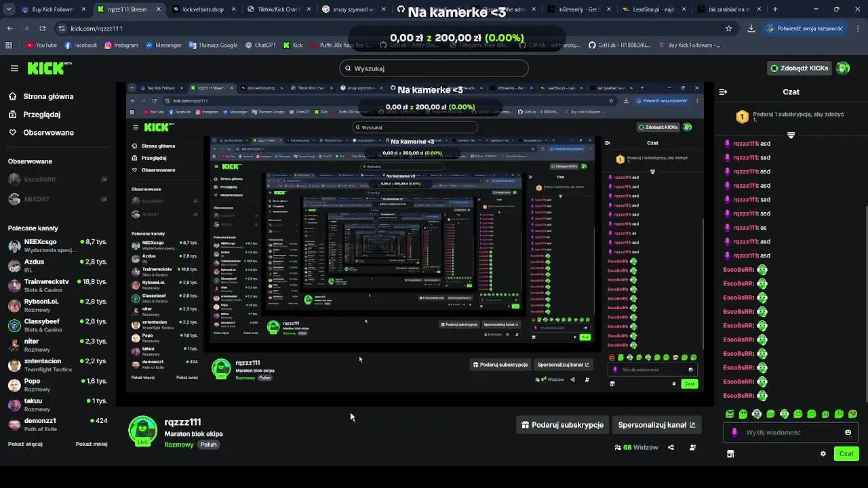Screen dimensions: 868x488
Task: Share the stream via share icon
Action: (671, 447)
